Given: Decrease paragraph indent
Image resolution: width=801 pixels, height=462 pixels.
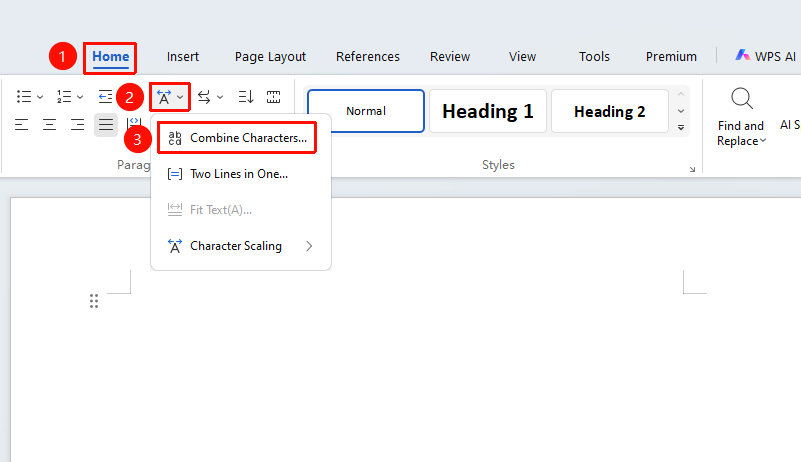Looking at the screenshot, I should 105,97.
